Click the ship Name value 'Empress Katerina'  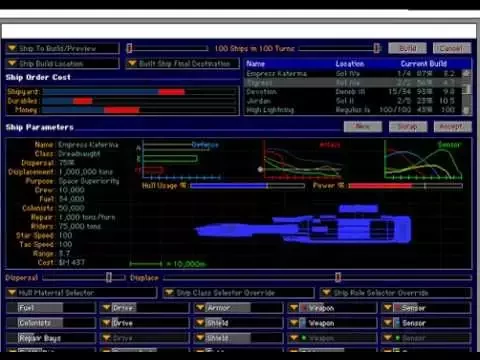[x=88, y=145]
